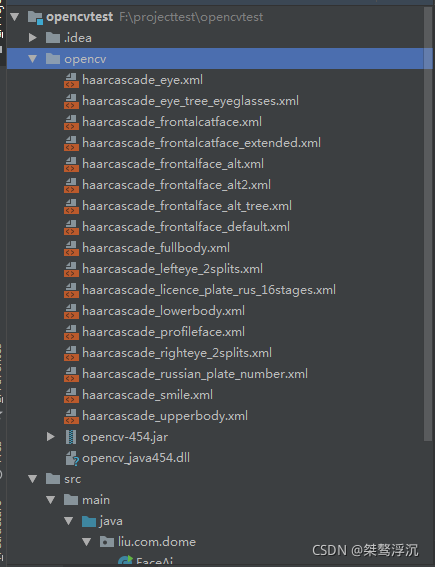Image resolution: width=435 pixels, height=567 pixels.
Task: Click the jar archive icon of opencv-454.jar
Action: pyautogui.click(x=71, y=437)
